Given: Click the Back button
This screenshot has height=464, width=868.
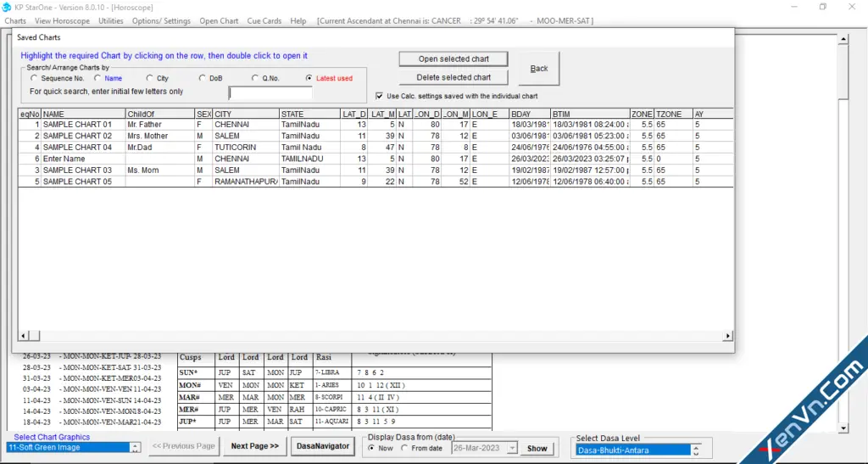Looking at the screenshot, I should pos(538,69).
